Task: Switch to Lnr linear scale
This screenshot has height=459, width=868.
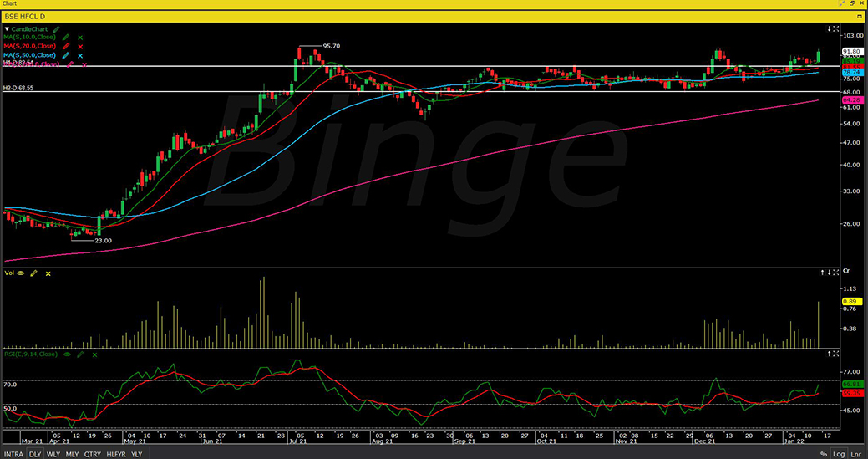Action: click(855, 454)
